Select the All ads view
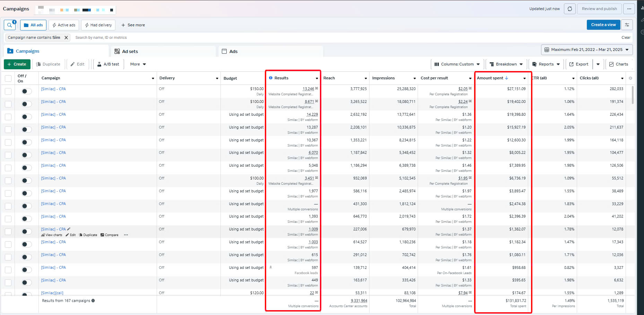 (x=33, y=25)
